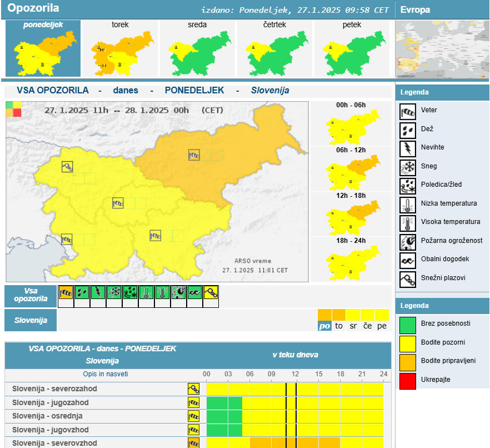Click the avalanche icon on northwest map region

coord(68,166)
